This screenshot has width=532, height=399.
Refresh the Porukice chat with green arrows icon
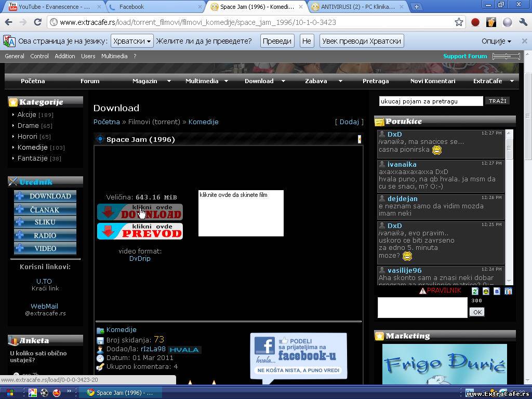[x=475, y=291]
